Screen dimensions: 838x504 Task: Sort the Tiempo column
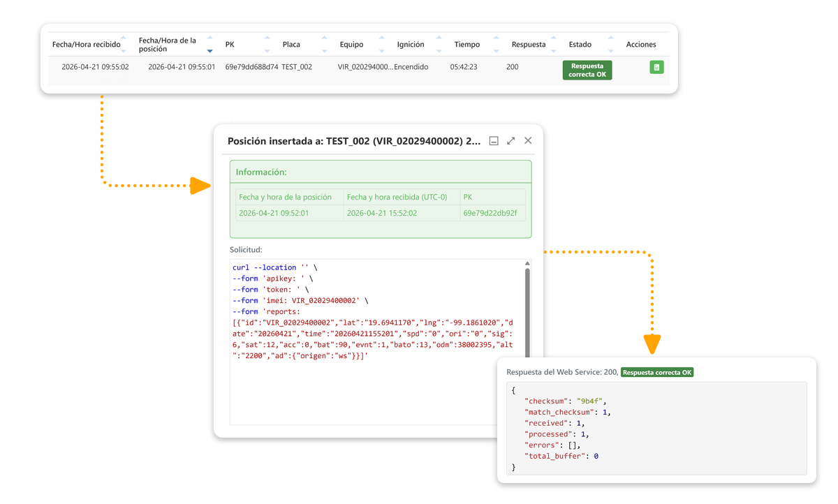496,44
